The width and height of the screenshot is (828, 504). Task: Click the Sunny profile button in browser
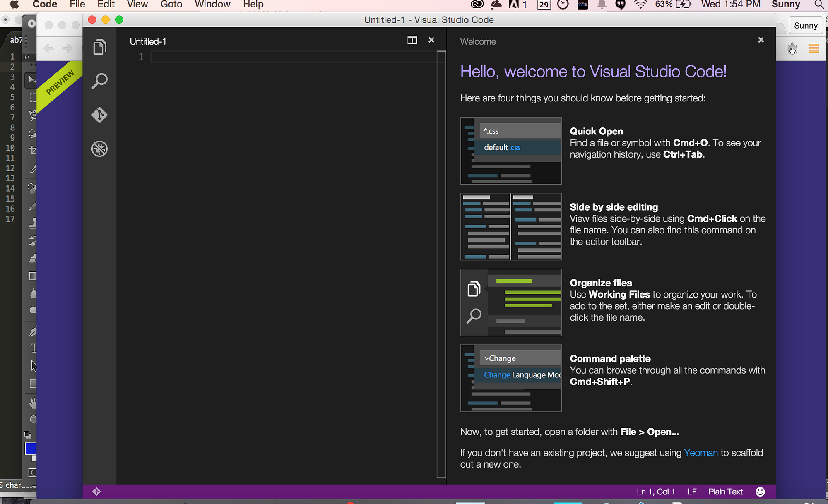(x=805, y=26)
